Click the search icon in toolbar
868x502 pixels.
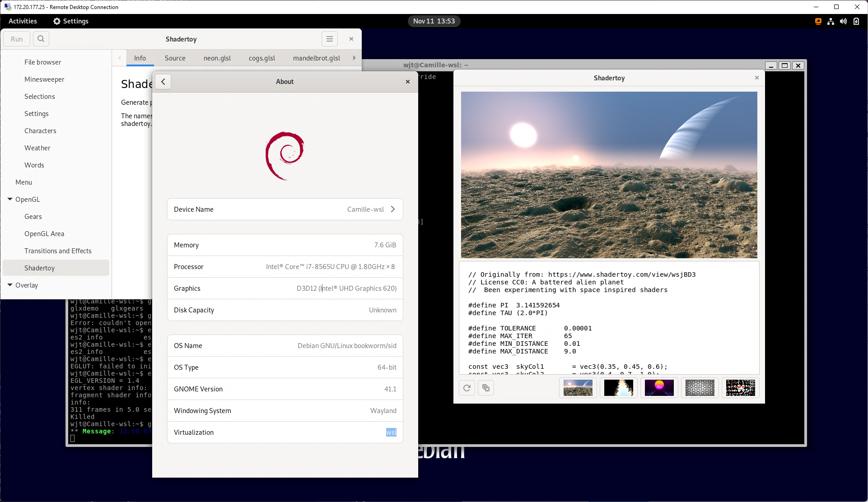click(x=41, y=38)
